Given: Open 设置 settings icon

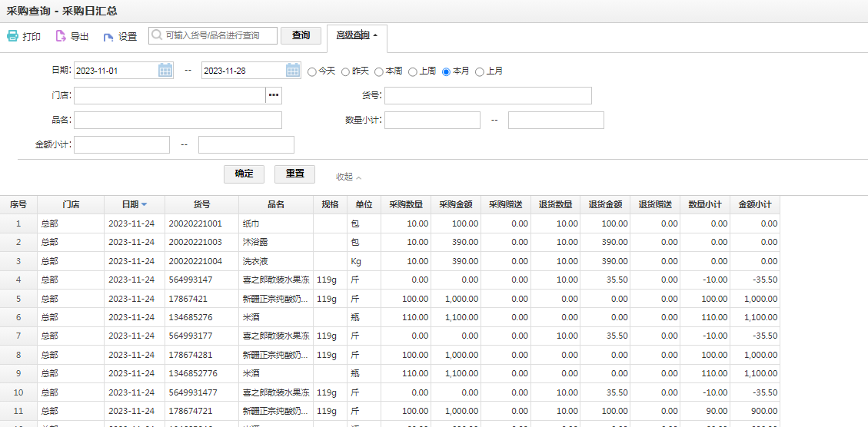Looking at the screenshot, I should click(x=108, y=37).
